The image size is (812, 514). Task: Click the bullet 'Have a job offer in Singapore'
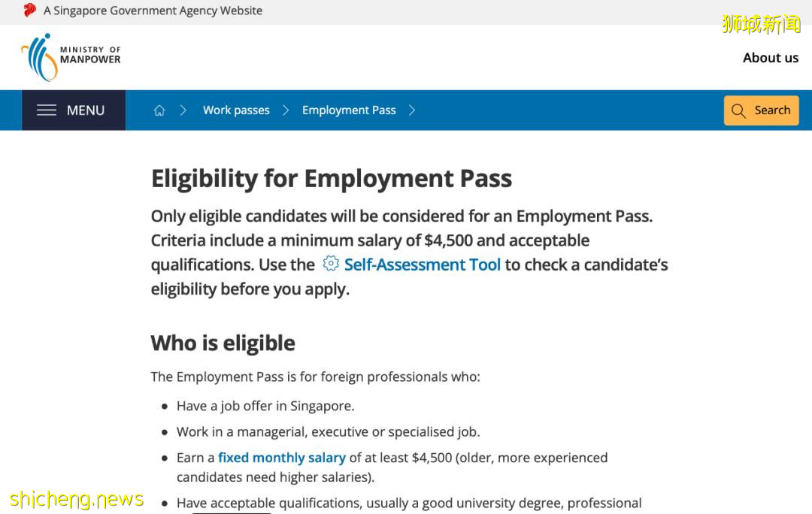coord(265,406)
